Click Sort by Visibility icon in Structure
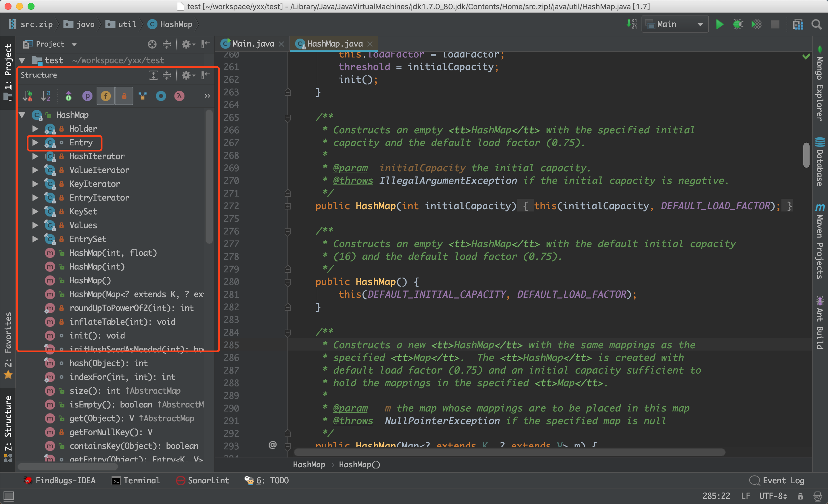 [28, 96]
